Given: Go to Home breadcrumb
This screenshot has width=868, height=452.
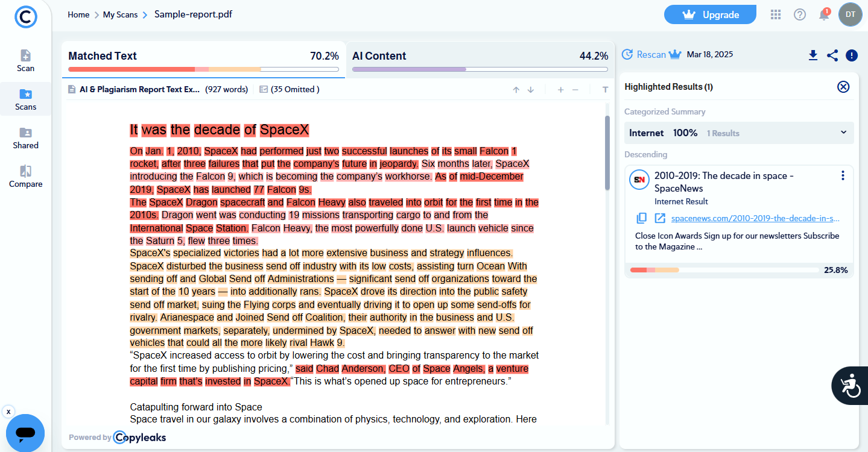Looking at the screenshot, I should [x=78, y=14].
